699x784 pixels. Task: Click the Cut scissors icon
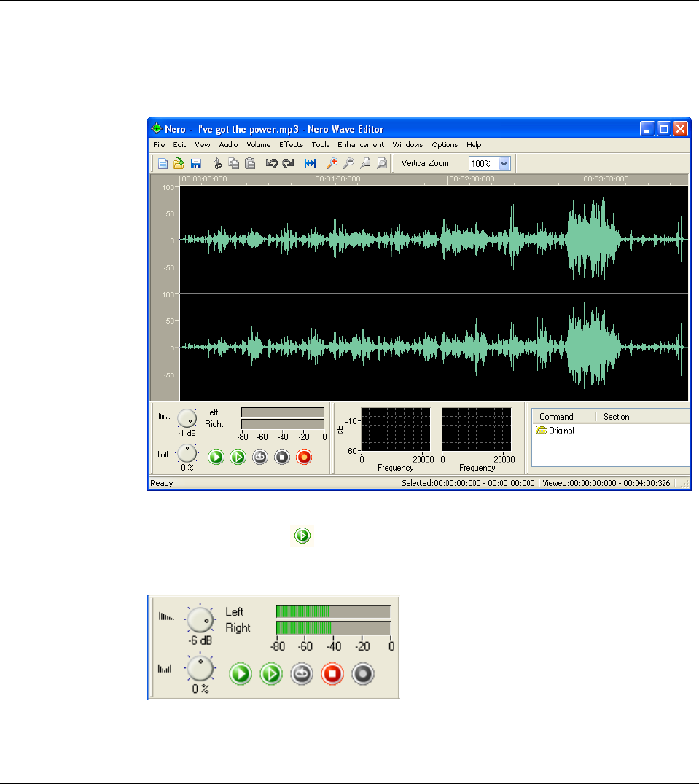[x=217, y=163]
